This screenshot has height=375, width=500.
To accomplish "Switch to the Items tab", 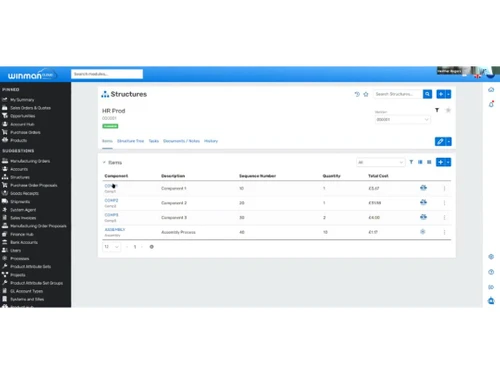I will (x=107, y=141).
